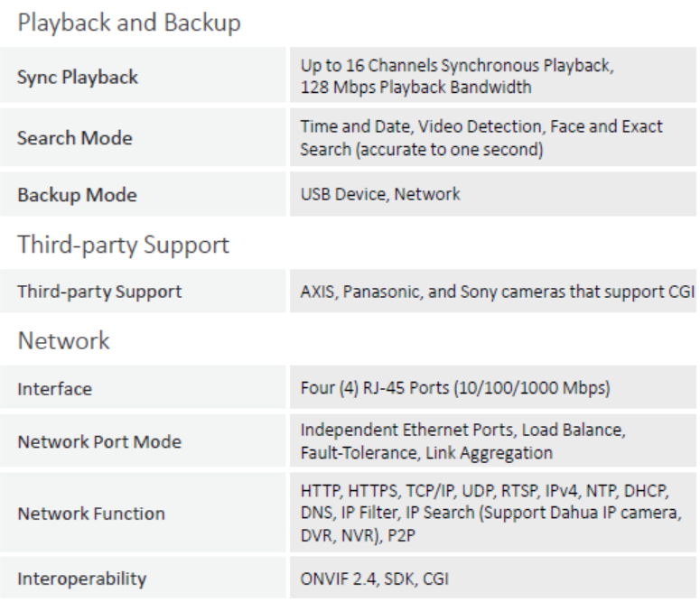Click the Network section heading
Image resolution: width=700 pixels, height=602 pixels.
[x=63, y=340]
